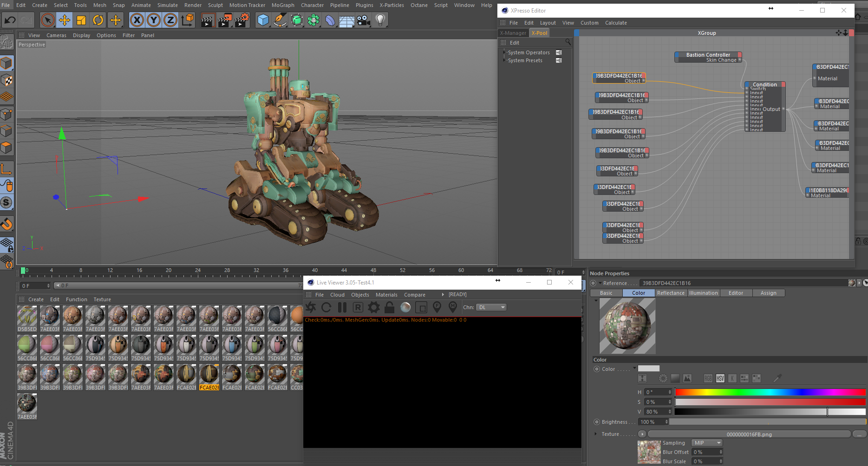
Task: Open Edit Render Settings icon
Action: (242, 20)
